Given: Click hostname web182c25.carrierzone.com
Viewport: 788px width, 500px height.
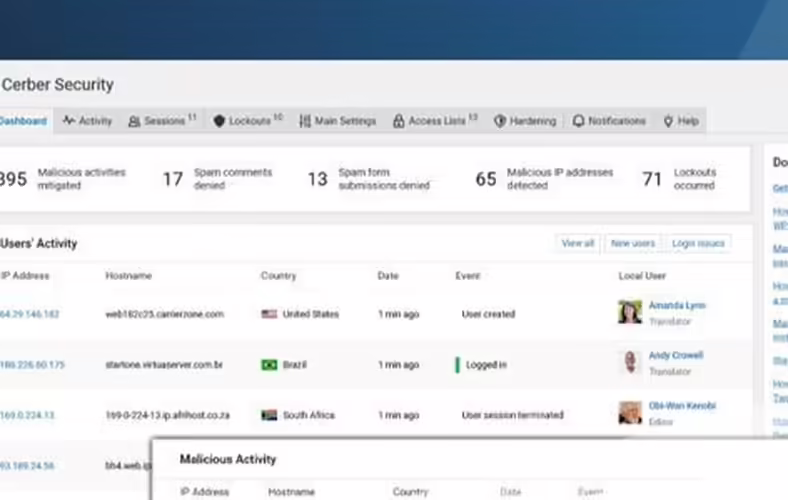Looking at the screenshot, I should point(164,315).
